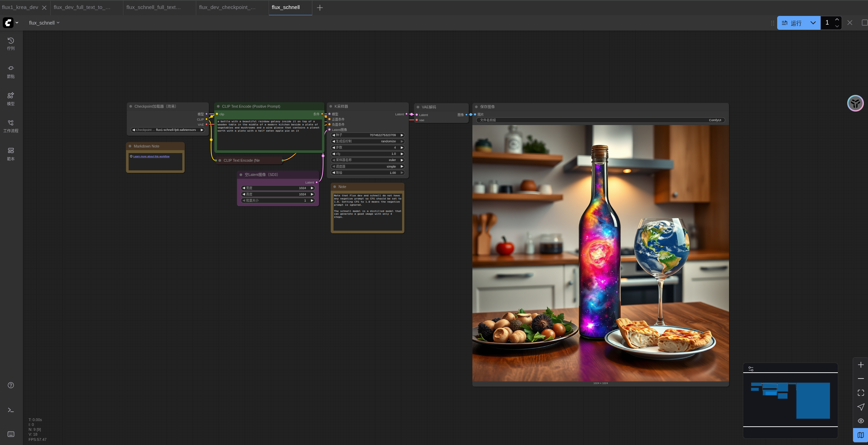868x445 pixels.
Task: Click the ComfyUI Manager round avatar icon
Action: (855, 103)
